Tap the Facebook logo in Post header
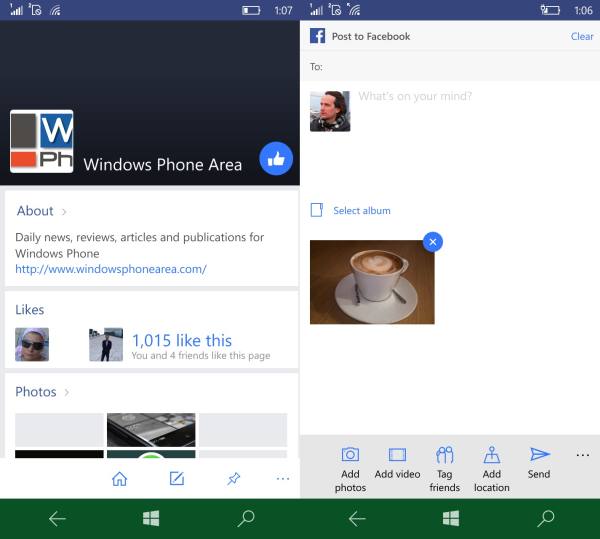 tap(317, 36)
